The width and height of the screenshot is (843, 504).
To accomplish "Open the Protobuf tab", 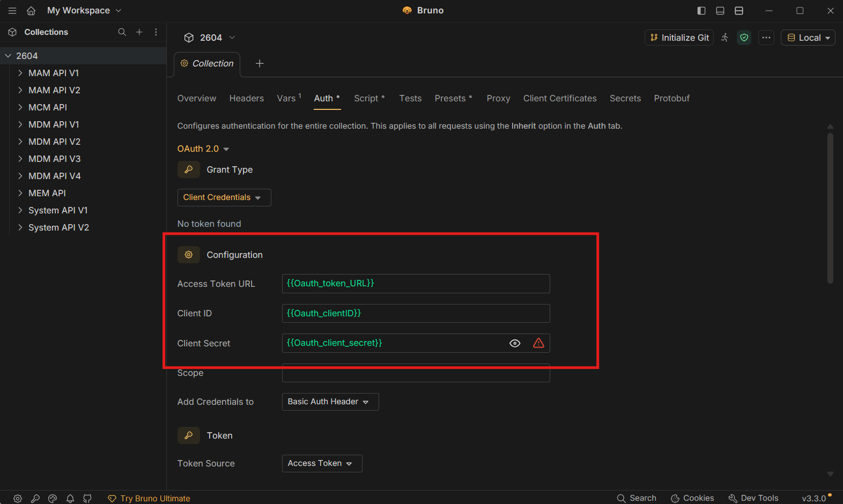I will point(672,98).
